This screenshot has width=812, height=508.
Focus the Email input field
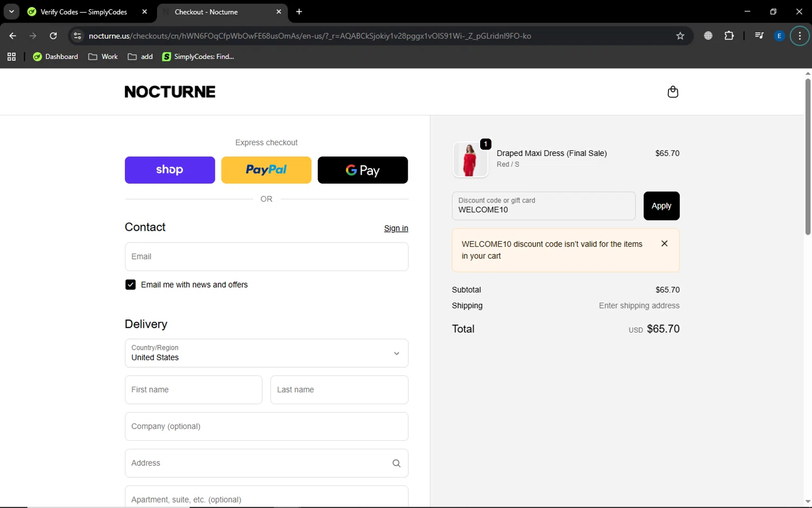(266, 257)
